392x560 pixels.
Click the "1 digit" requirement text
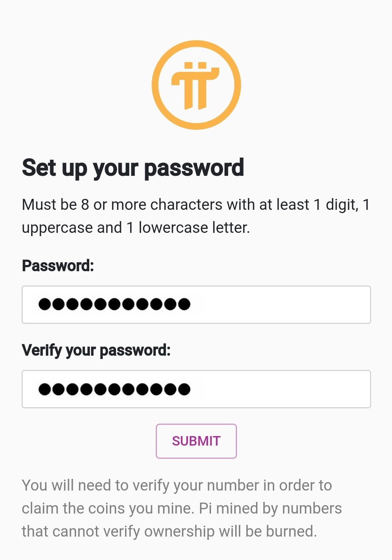pyautogui.click(x=335, y=205)
